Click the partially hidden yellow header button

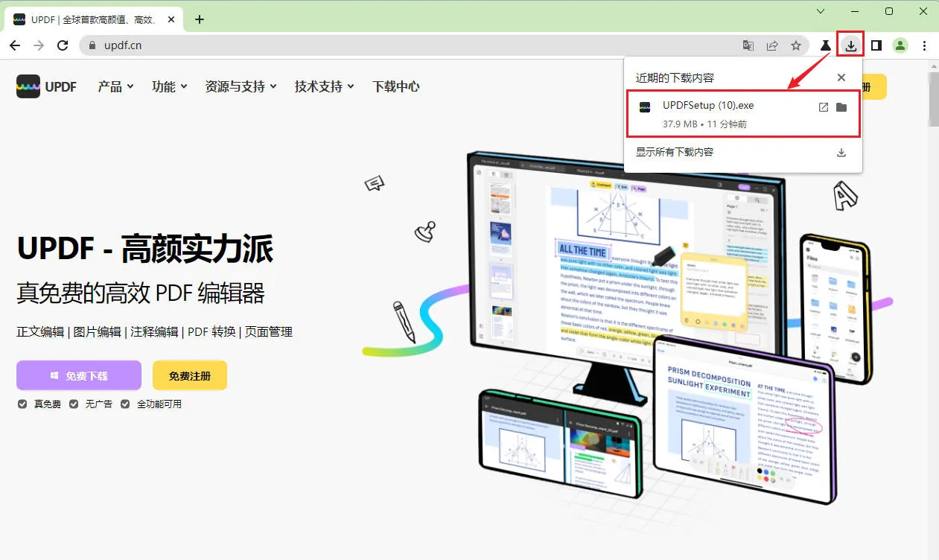click(x=874, y=86)
